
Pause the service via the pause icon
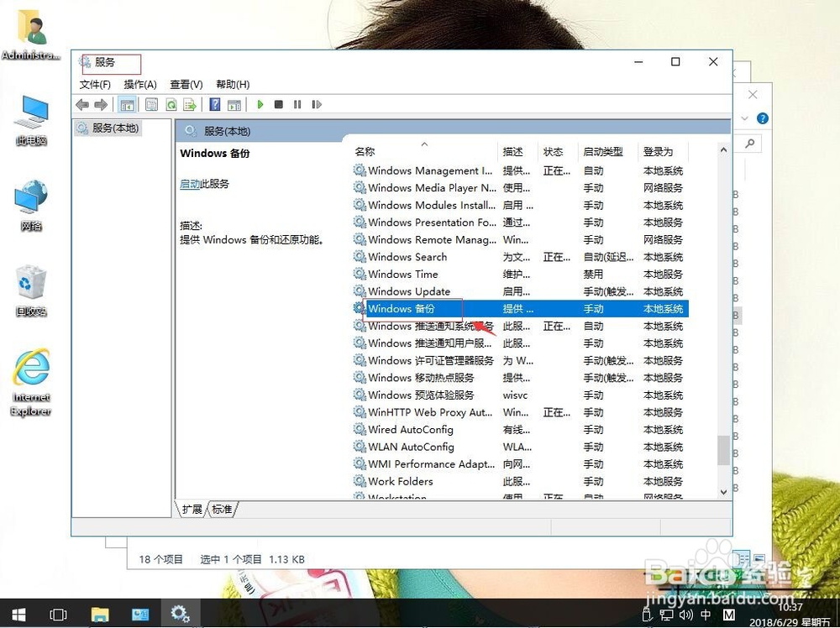pos(298,104)
